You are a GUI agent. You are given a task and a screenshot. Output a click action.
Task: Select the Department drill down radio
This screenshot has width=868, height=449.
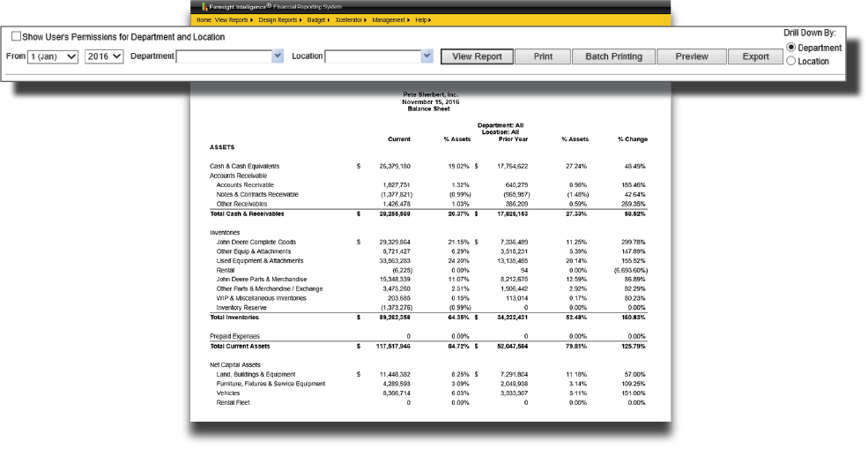click(x=791, y=48)
